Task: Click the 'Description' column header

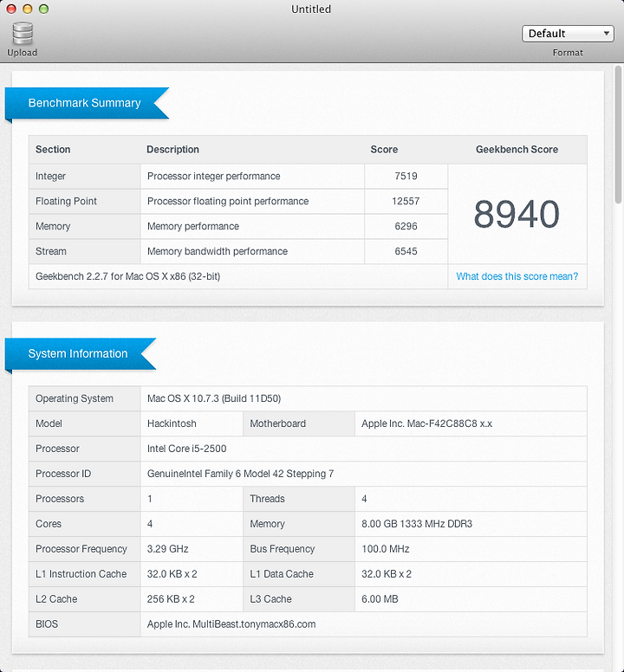Action: click(172, 150)
